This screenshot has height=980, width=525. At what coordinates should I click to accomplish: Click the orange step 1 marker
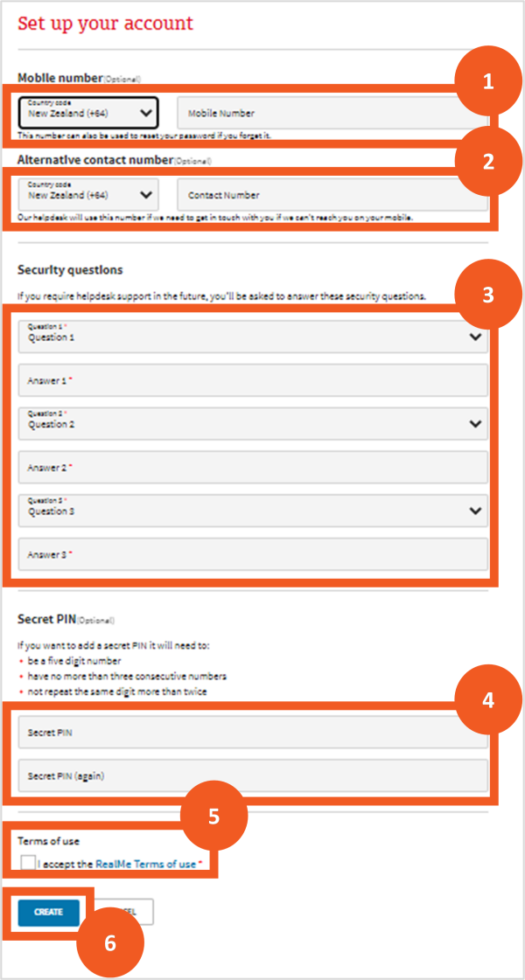(x=488, y=83)
